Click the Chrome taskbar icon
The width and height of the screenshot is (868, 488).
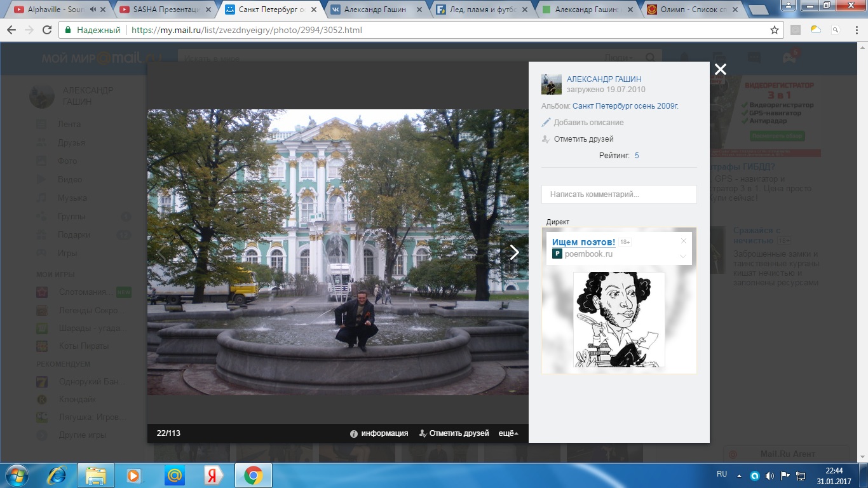(x=253, y=475)
